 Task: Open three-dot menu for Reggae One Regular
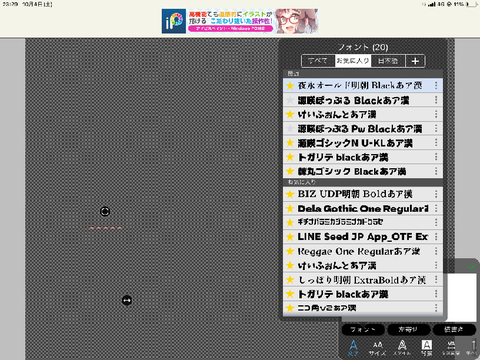[x=436, y=251]
